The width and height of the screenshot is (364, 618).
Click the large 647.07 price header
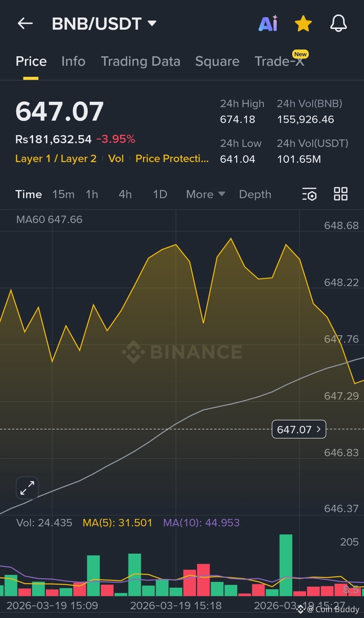[x=60, y=112]
